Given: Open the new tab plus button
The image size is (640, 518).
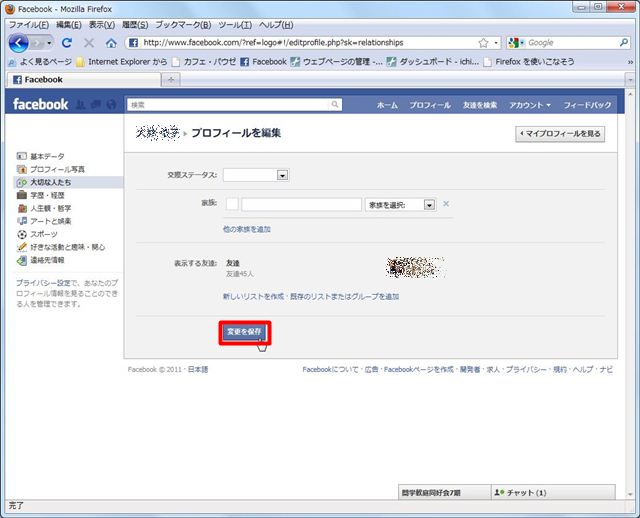Looking at the screenshot, I should [171, 80].
